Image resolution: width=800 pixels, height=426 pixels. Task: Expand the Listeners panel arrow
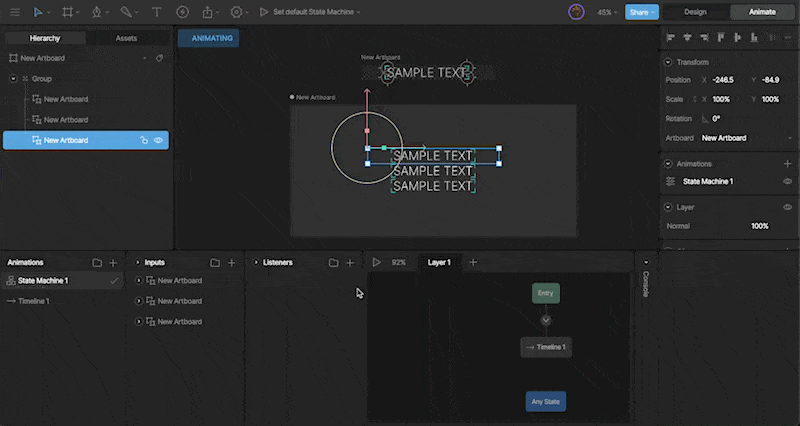(256, 263)
